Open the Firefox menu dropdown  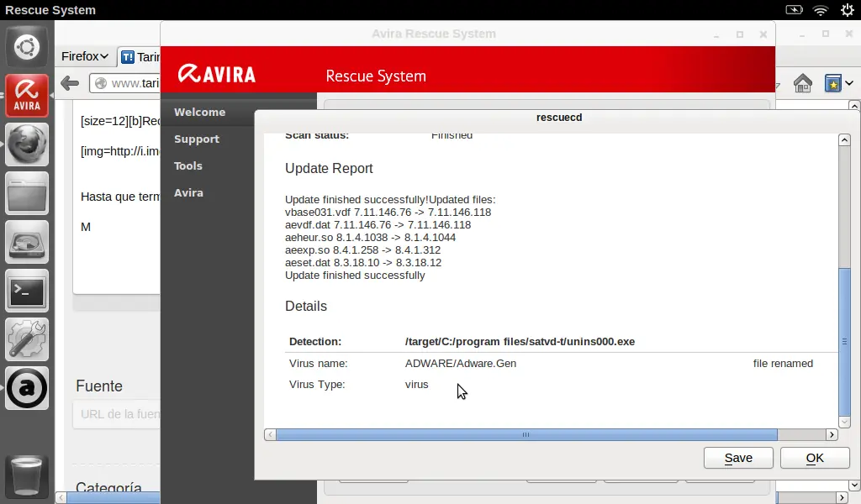tap(85, 56)
